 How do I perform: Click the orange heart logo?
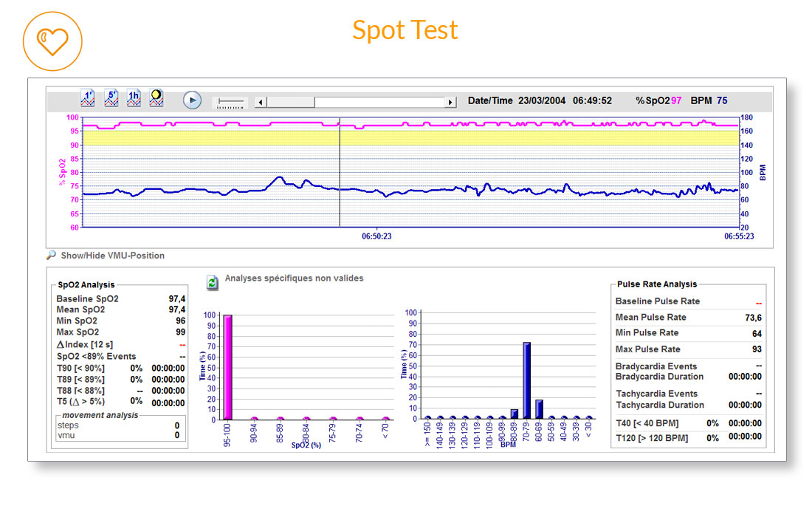point(52,41)
